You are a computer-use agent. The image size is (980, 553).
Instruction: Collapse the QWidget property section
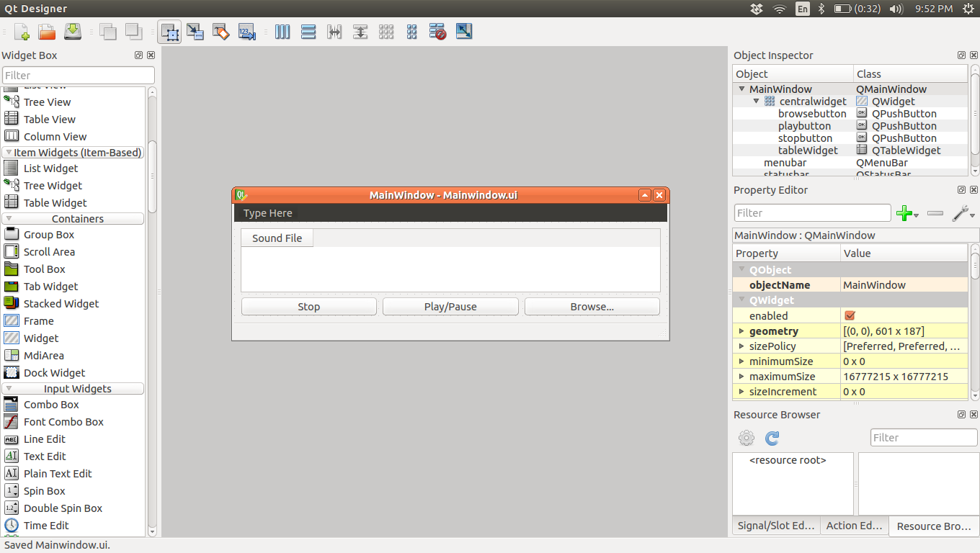point(741,300)
